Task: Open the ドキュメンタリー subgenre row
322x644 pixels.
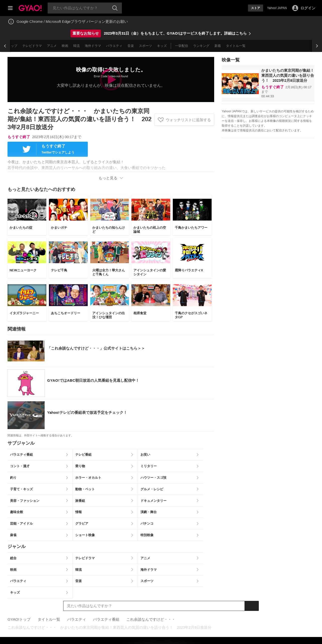Action: (171, 501)
